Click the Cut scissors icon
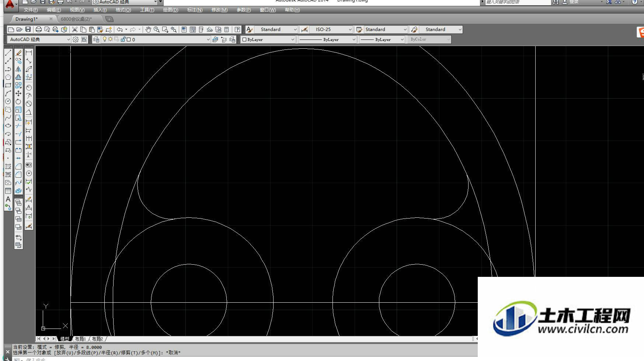The height and width of the screenshot is (361, 644). pos(75,30)
